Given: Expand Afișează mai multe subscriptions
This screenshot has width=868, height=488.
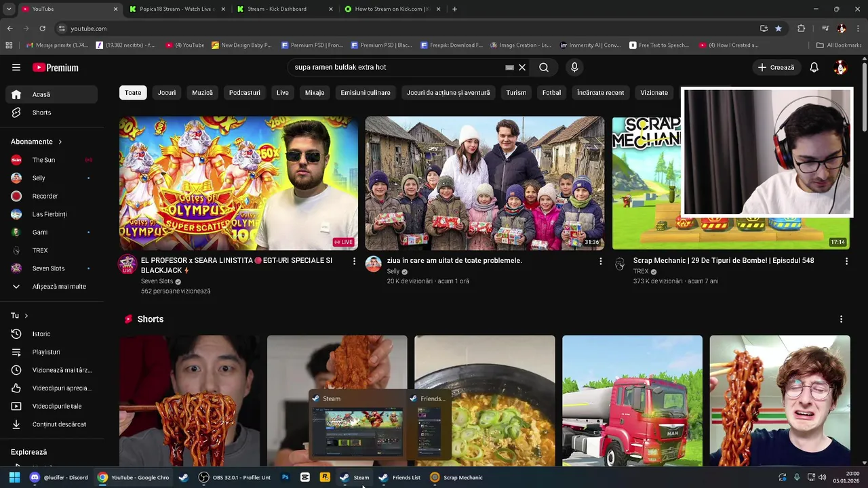Looking at the screenshot, I should 52,287.
